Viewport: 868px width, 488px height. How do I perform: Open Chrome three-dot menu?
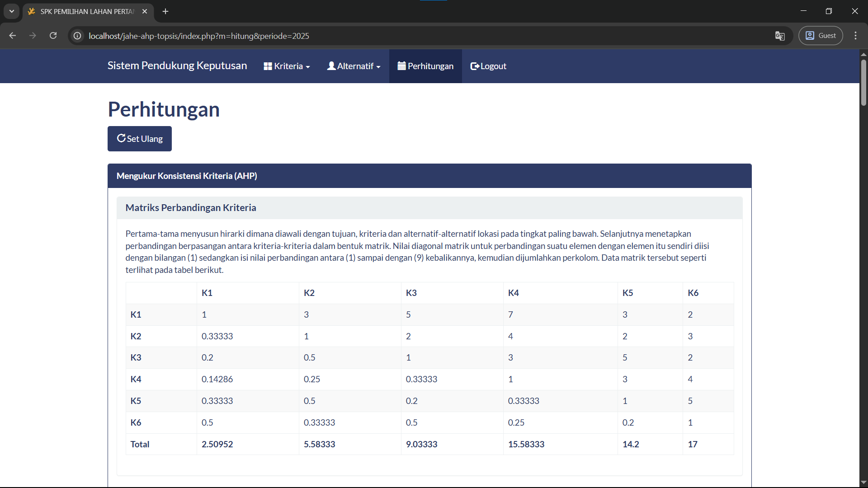pyautogui.click(x=855, y=36)
